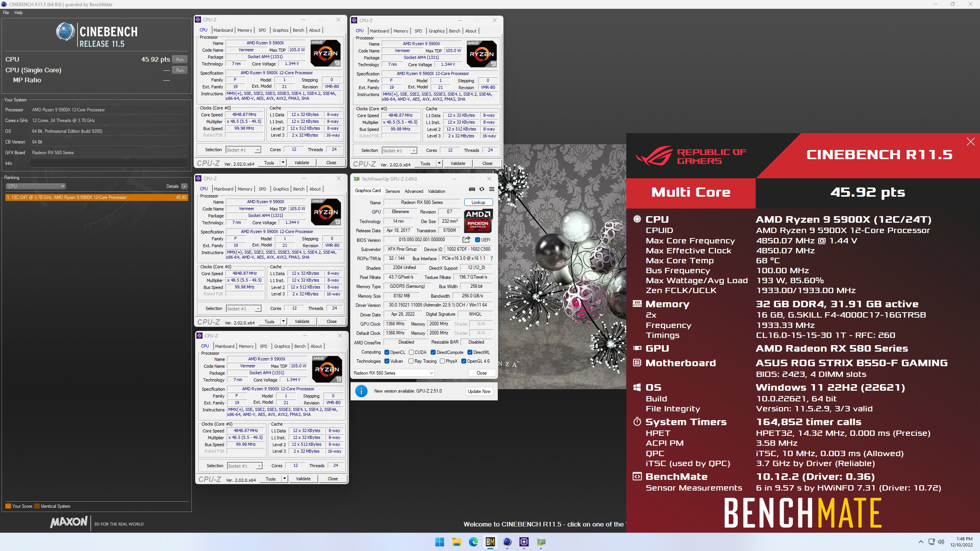Toggle the PhysX checkbox
980x551 pixels.
[442, 361]
